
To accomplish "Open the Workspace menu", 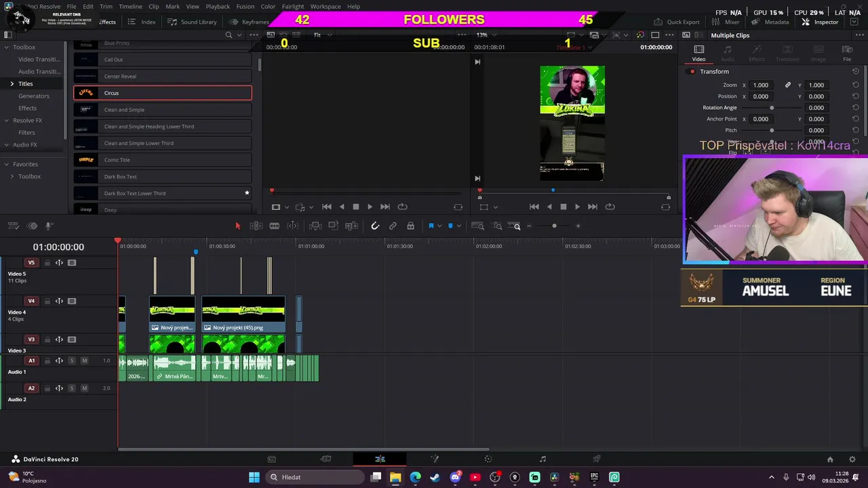I will click(325, 6).
